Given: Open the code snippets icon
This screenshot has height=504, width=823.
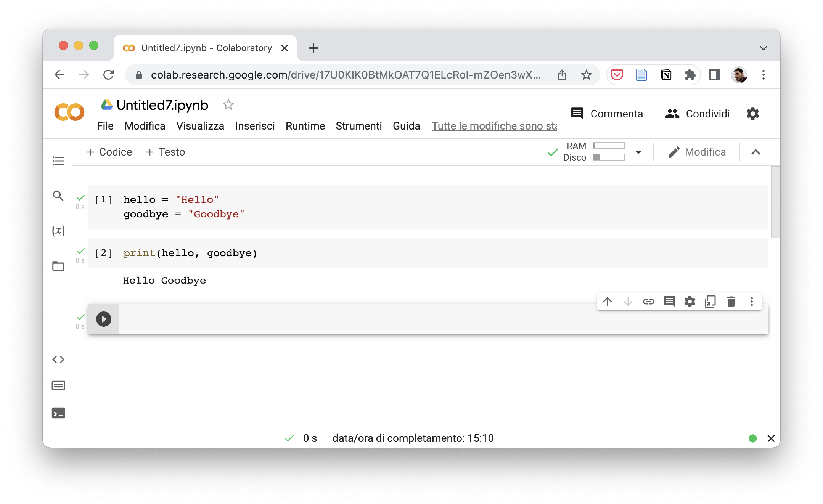Looking at the screenshot, I should [x=58, y=360].
